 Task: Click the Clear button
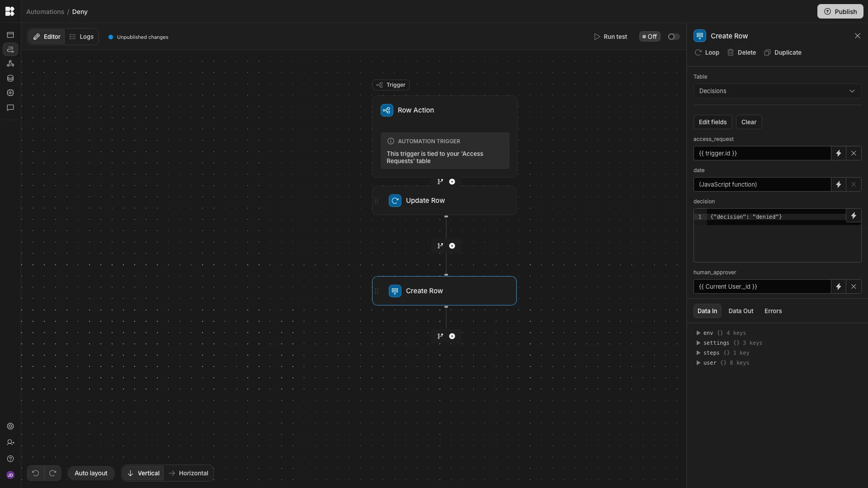point(749,122)
